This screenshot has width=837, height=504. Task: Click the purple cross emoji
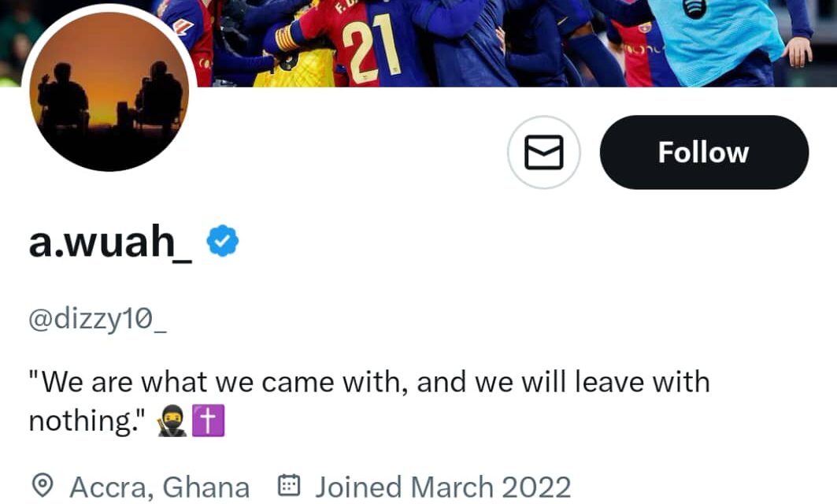point(209,423)
